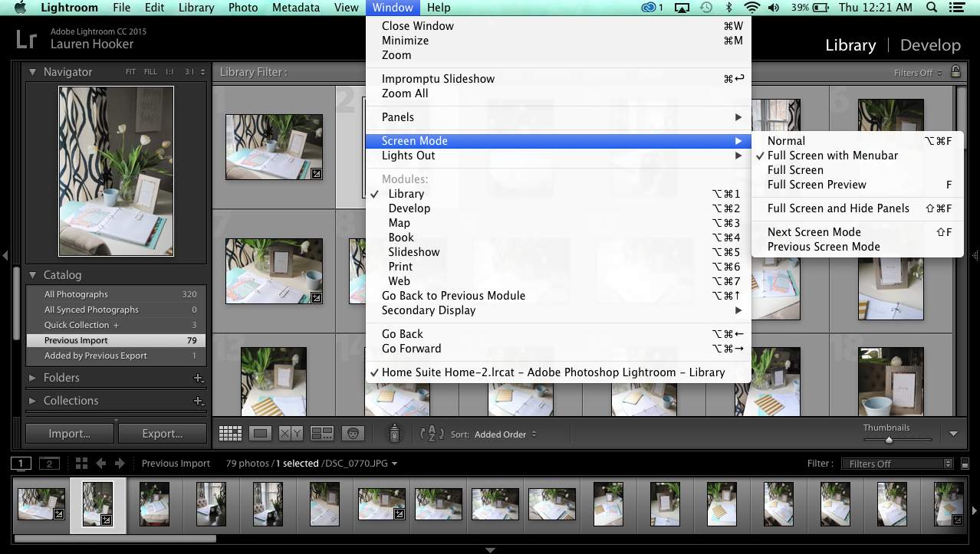Open the Panels submenu
This screenshot has width=980, height=554.
click(x=399, y=116)
